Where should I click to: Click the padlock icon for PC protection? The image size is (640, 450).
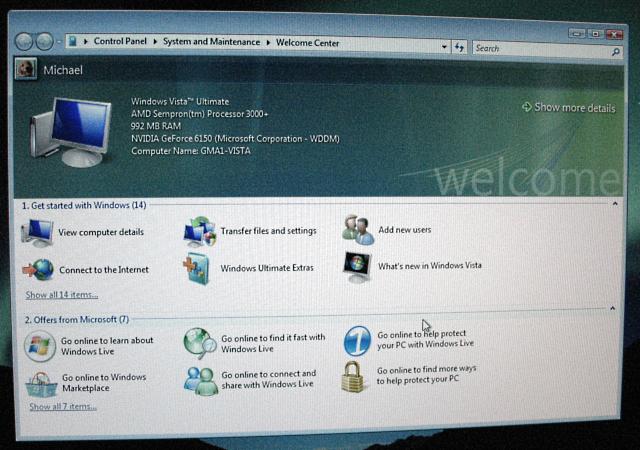pyautogui.click(x=353, y=376)
